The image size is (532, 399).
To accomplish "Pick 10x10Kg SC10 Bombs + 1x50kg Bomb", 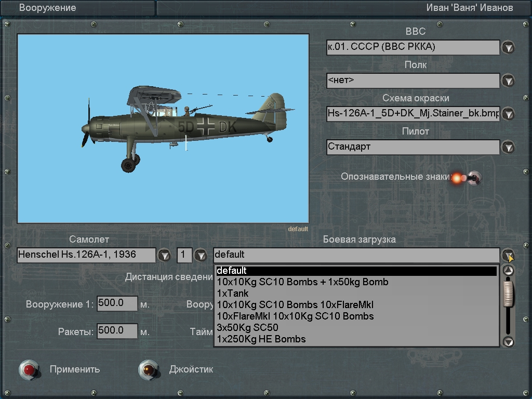I will coord(302,282).
